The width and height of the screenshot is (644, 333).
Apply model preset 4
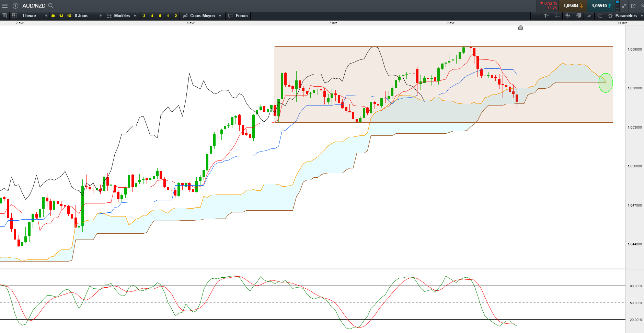point(152,16)
